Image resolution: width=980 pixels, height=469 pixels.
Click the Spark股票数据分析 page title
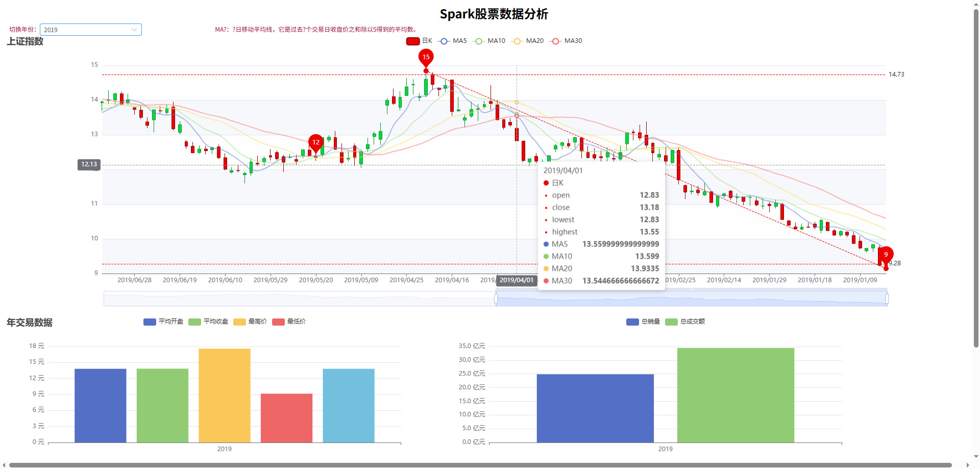pyautogui.click(x=494, y=14)
